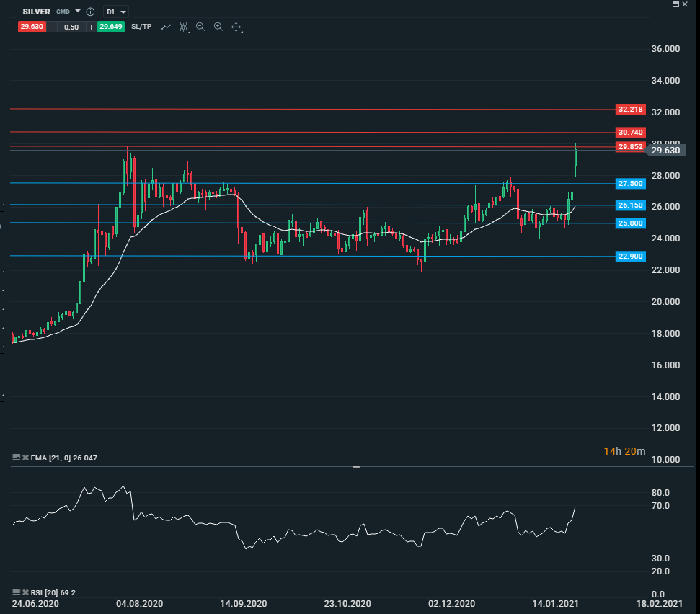Select the 27.500 blue price level label
The image size is (700, 614).
pyautogui.click(x=630, y=184)
